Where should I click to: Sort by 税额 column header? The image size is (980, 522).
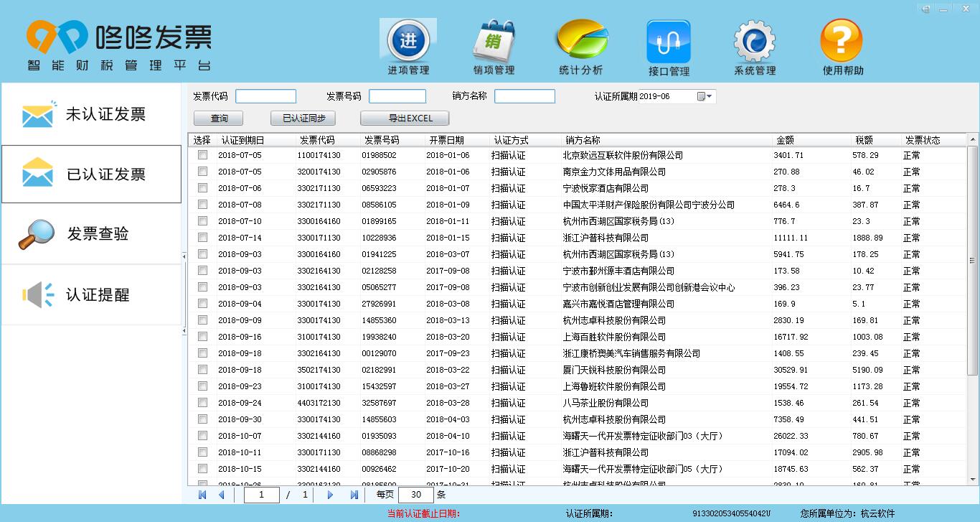tap(864, 140)
